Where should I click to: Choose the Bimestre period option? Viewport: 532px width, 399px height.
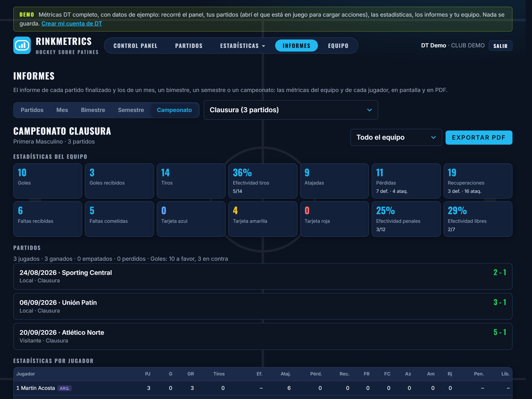tap(93, 110)
